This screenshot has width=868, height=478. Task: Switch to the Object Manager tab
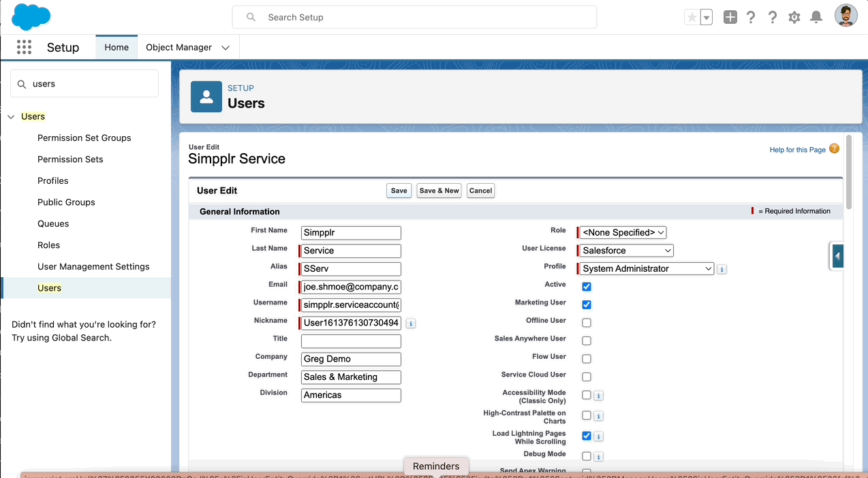point(179,48)
